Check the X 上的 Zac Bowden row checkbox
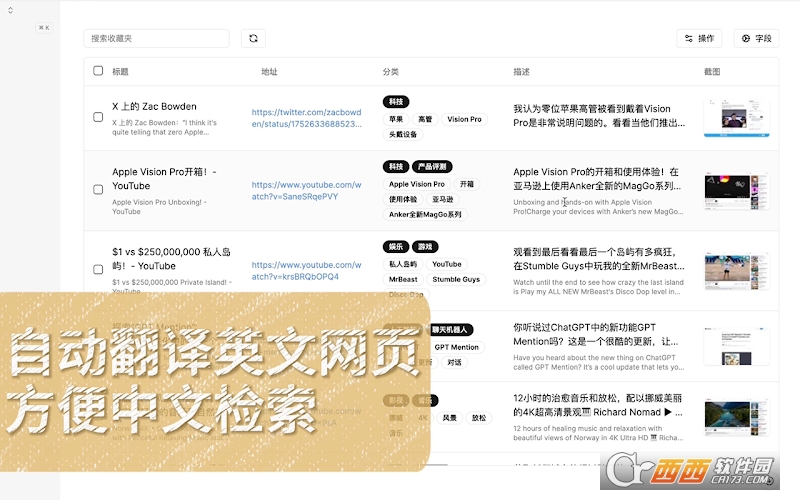This screenshot has height=500, width=800. click(98, 117)
